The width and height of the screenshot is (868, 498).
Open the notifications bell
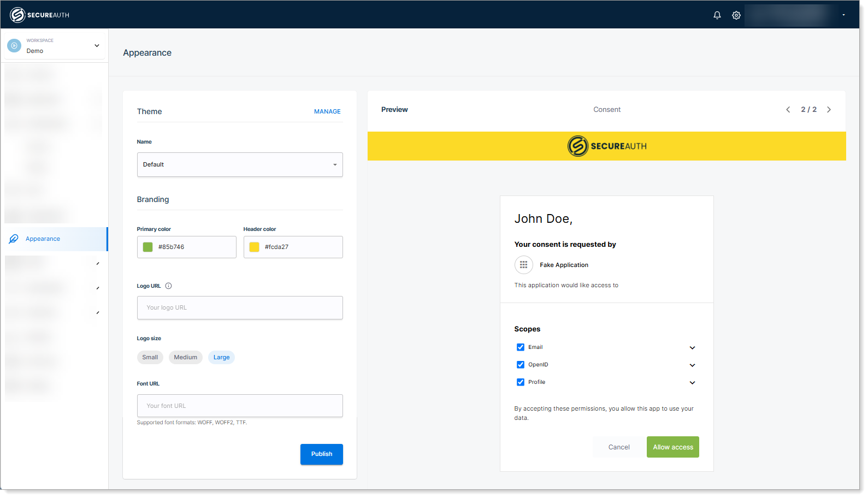click(x=717, y=15)
